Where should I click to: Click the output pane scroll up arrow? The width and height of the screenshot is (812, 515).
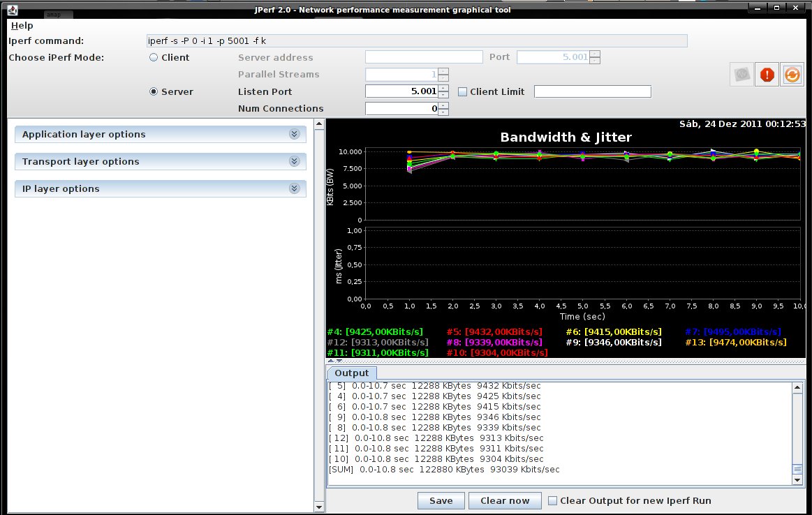pyautogui.click(x=797, y=387)
